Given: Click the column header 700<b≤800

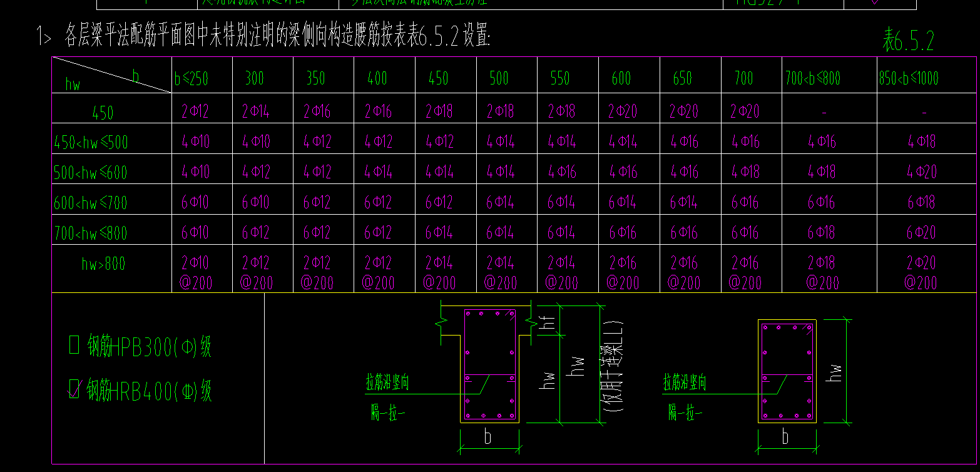Looking at the screenshot, I should (813, 78).
